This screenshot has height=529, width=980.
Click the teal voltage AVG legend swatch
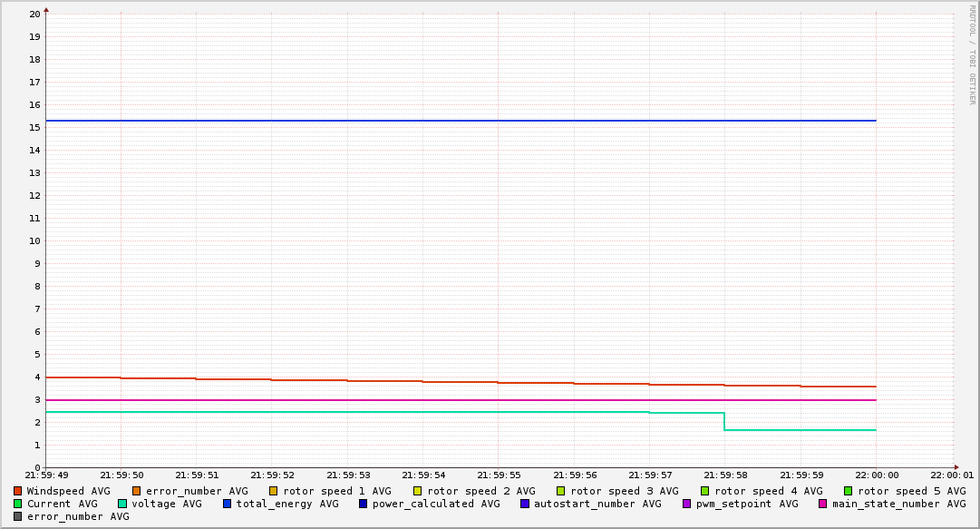click(x=122, y=504)
